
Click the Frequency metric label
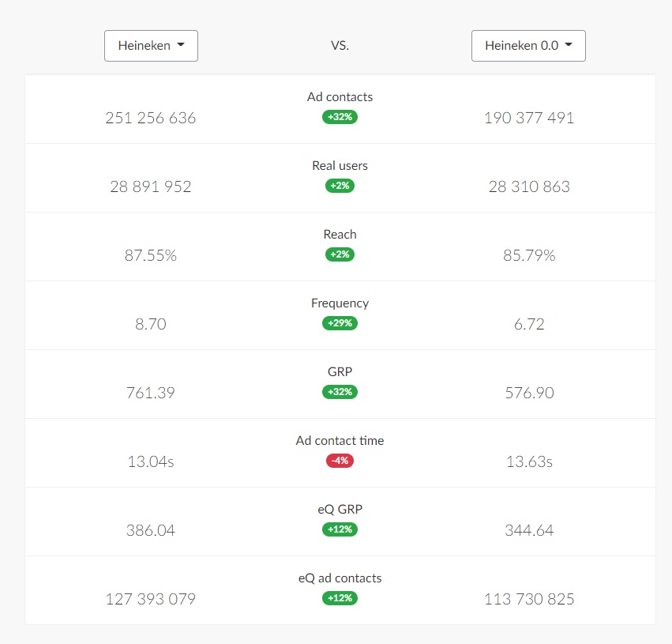(340, 303)
